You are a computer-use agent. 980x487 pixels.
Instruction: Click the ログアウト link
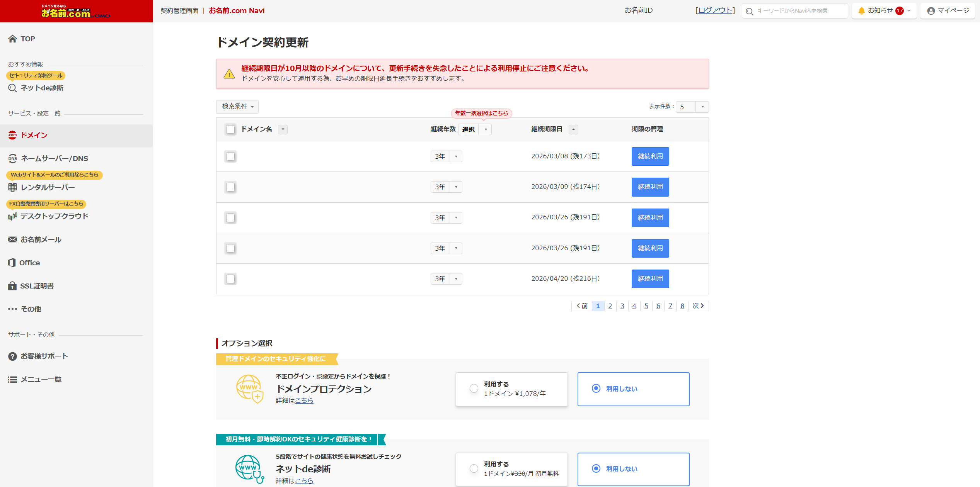coord(715,10)
